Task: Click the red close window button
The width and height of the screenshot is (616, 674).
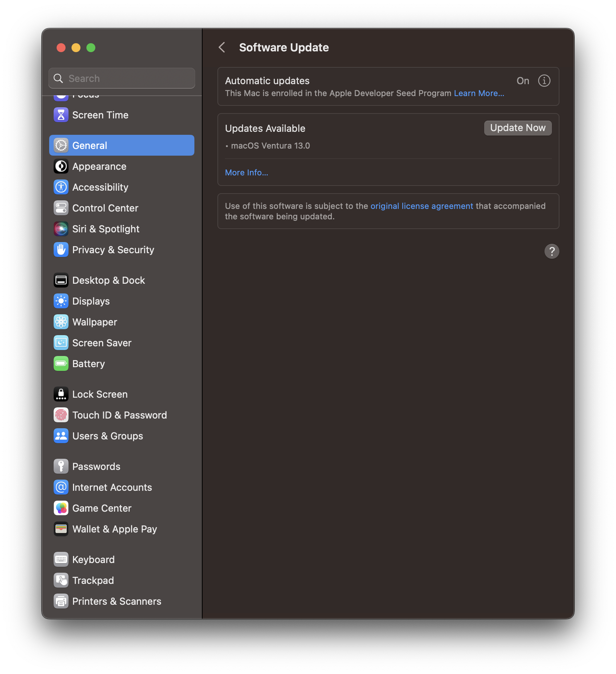Action: tap(61, 48)
